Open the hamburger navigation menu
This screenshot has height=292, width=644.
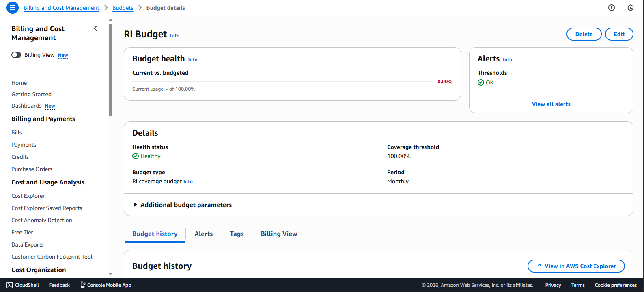point(13,8)
